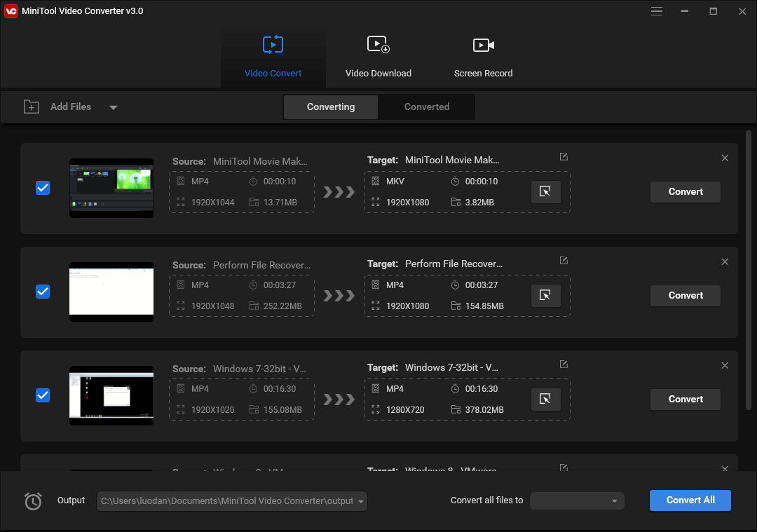The image size is (757, 532).
Task: Click the blue Convert All button
Action: tap(690, 500)
